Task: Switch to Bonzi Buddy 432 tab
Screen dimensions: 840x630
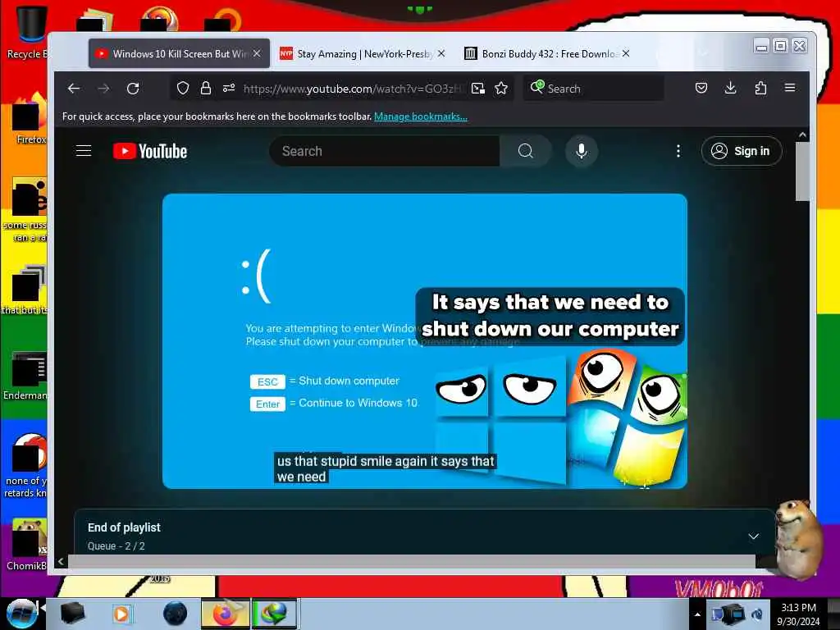Action: point(549,53)
